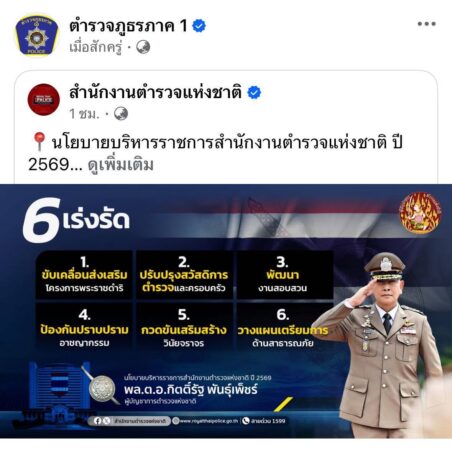Image resolution: width=452 pixels, height=450 pixels.
Task: Open the 6 เร่งรัด infographic image
Action: [x=226, y=311]
